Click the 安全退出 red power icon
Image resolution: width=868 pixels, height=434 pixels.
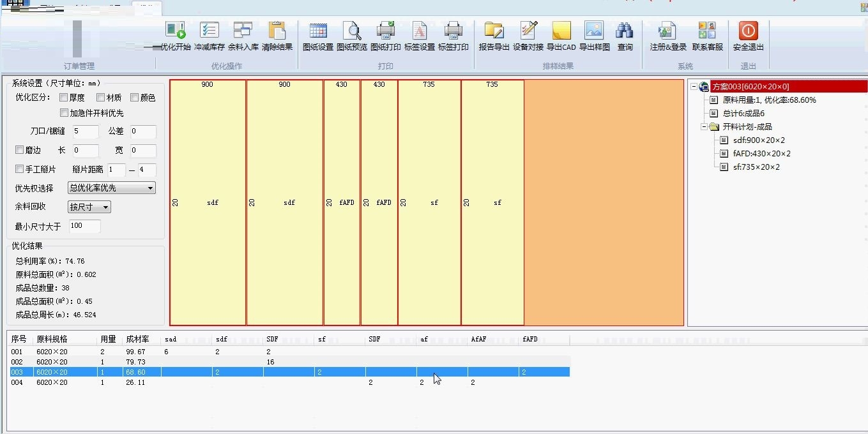click(x=748, y=30)
